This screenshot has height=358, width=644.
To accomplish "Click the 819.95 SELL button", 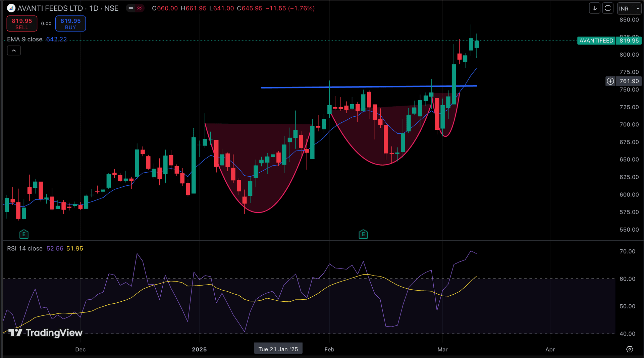I will coord(22,23).
